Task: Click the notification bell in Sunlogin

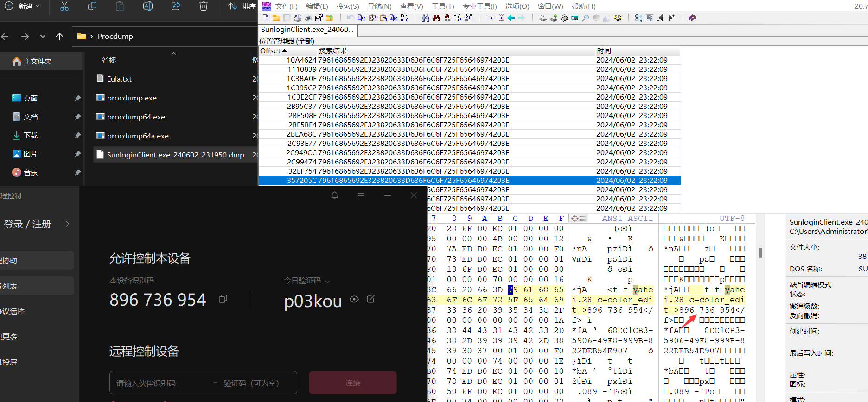Action: (x=335, y=195)
